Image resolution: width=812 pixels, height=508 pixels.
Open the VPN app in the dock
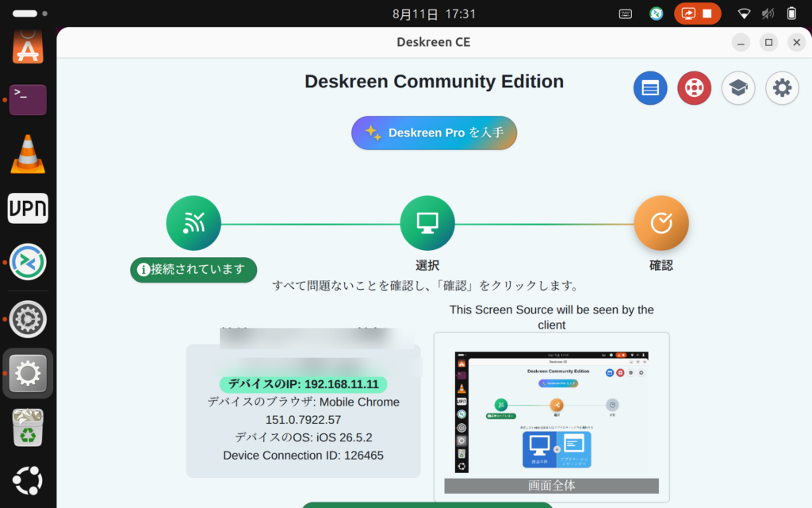[28, 209]
